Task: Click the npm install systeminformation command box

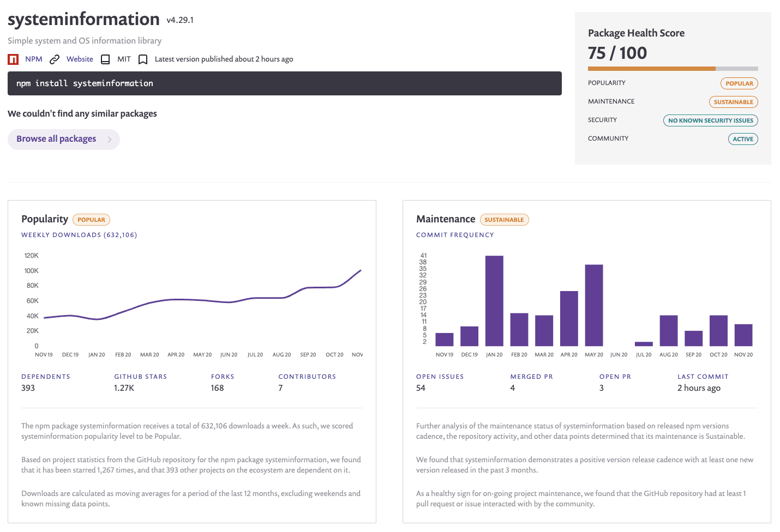Action: [x=284, y=83]
